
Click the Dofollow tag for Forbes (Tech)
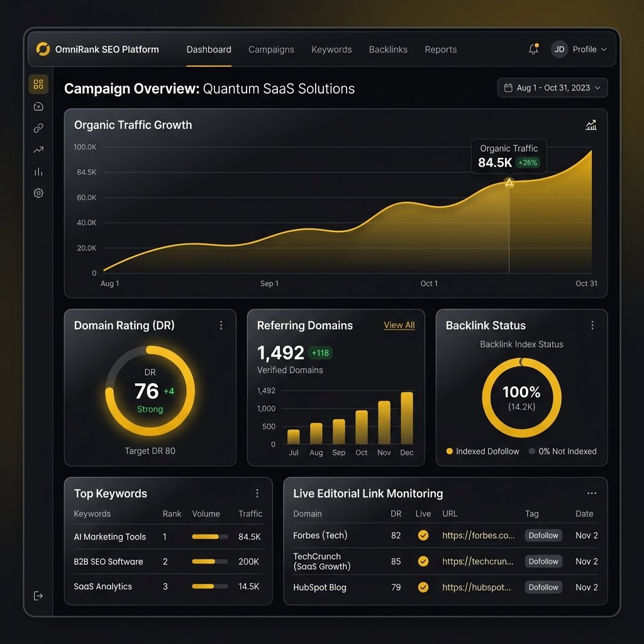[x=543, y=535]
